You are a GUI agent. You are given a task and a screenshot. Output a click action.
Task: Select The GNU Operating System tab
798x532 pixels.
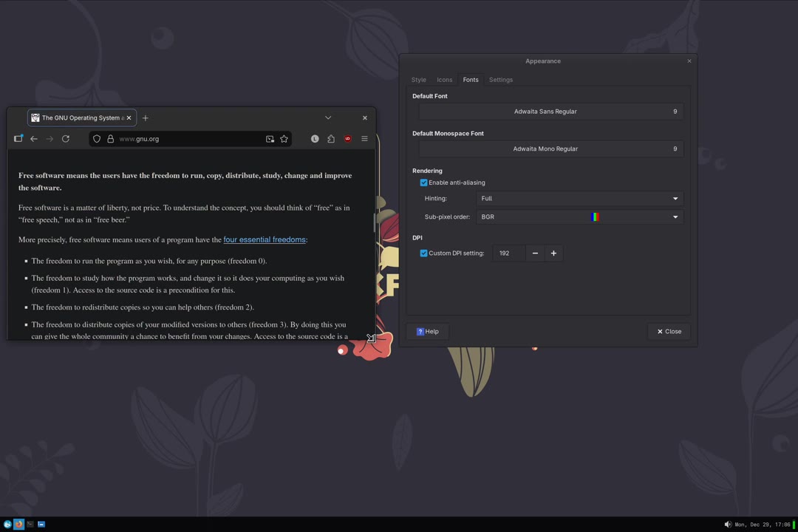[x=81, y=117]
